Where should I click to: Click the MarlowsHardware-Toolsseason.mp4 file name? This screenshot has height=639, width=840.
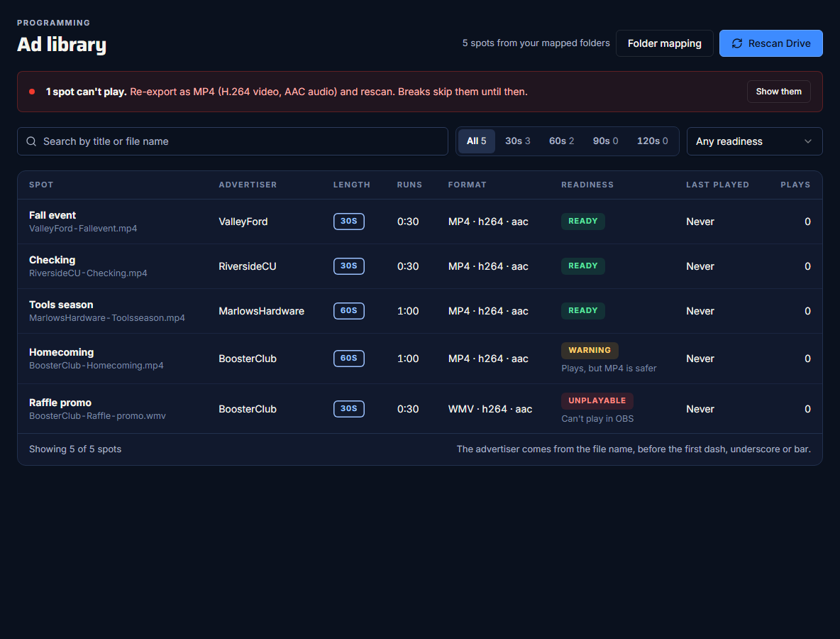pos(106,318)
